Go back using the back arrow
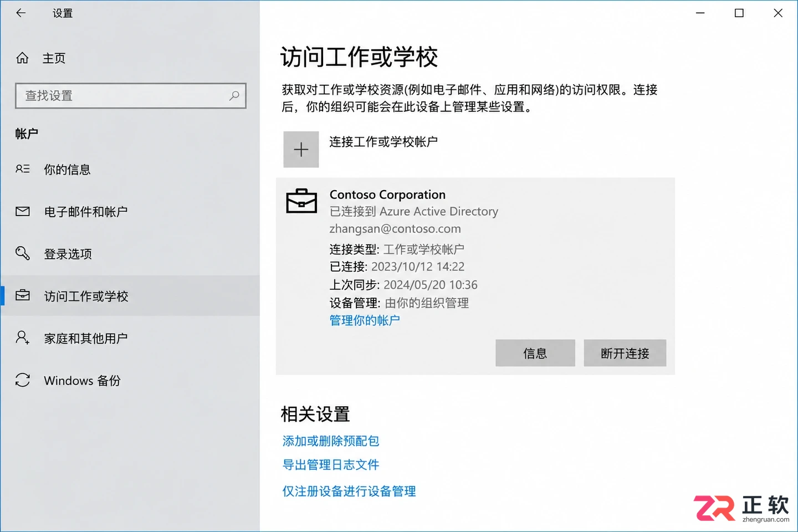The height and width of the screenshot is (532, 798). pos(21,13)
